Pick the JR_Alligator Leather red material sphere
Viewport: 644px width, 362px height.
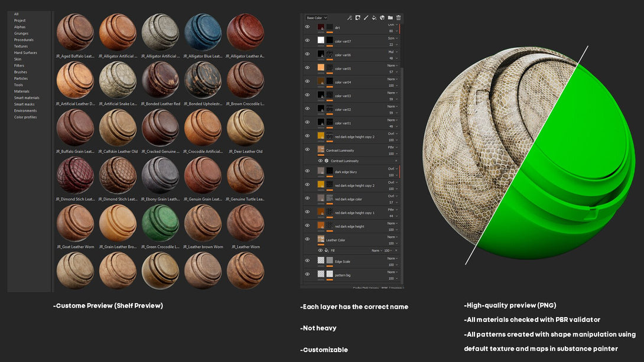[x=245, y=32]
